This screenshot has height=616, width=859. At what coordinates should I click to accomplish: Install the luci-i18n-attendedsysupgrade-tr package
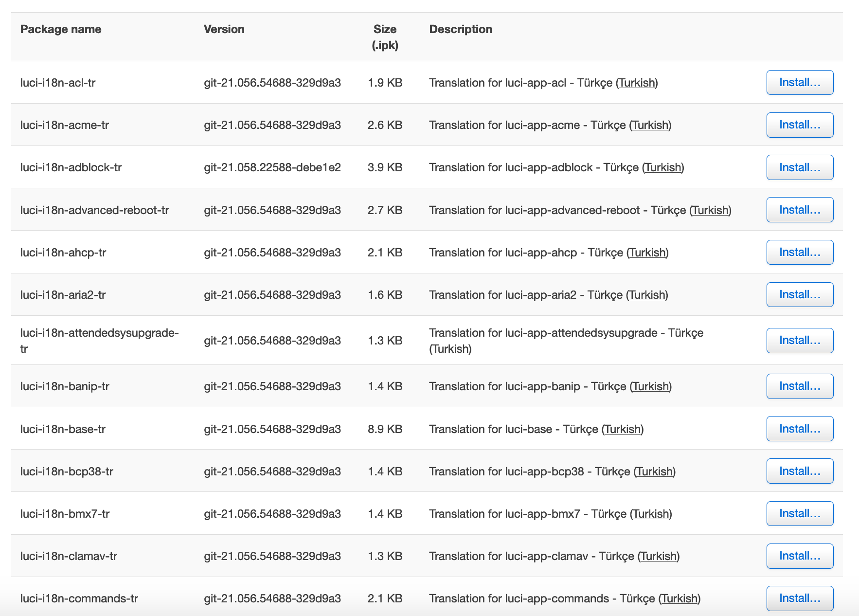coord(800,340)
